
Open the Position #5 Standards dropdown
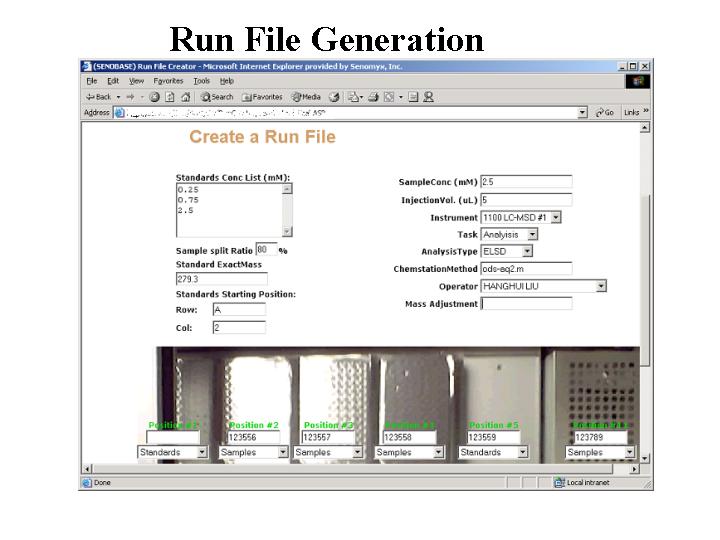tap(493, 452)
